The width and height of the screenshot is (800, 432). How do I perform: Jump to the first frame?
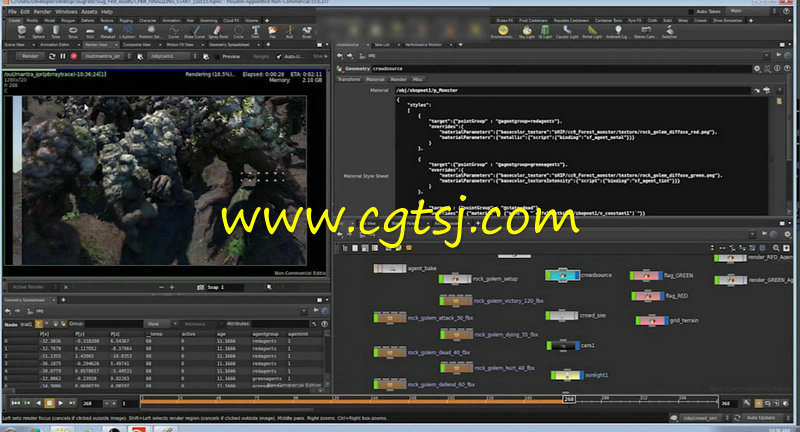16,403
